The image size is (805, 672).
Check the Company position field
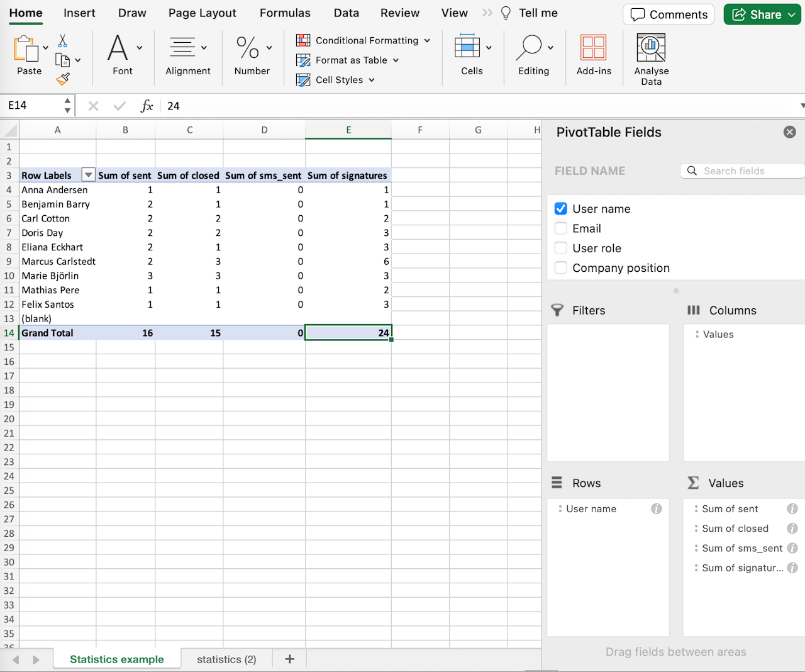click(561, 268)
